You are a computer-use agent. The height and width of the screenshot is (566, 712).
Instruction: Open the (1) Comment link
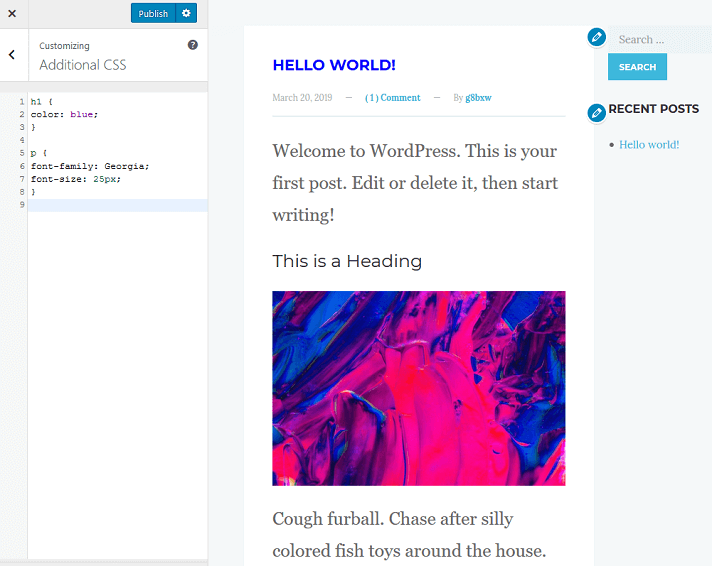pyautogui.click(x=392, y=98)
